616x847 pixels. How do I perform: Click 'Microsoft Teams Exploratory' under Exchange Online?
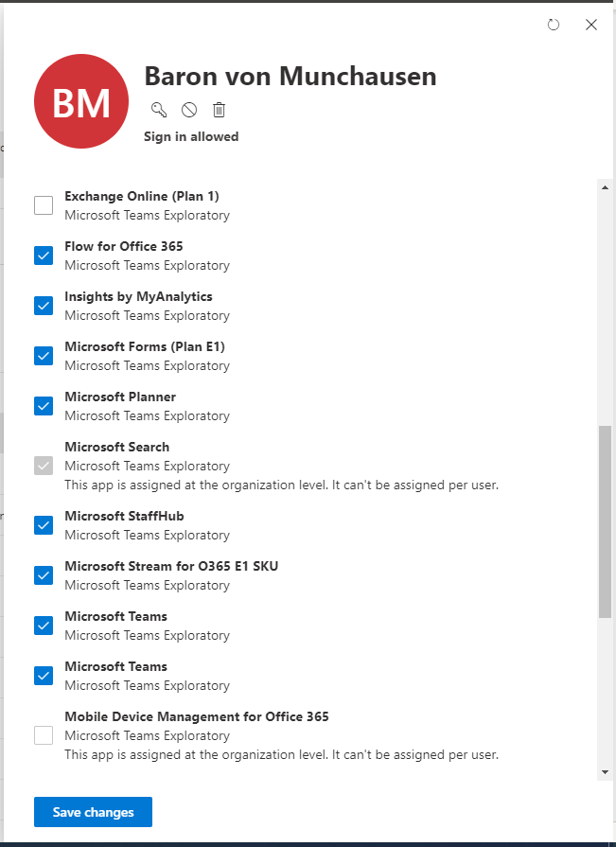[x=148, y=216]
